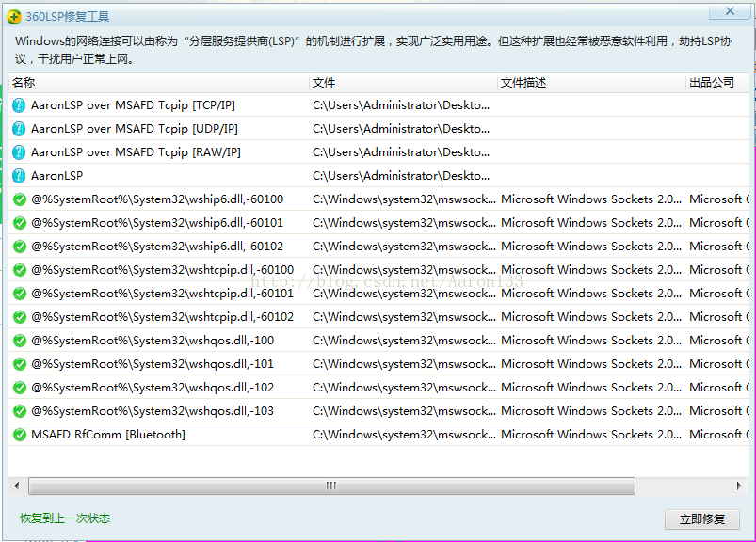Click mswsock file path in MSAFD RfComm row
Screen dimensions: 756x542
404,435
